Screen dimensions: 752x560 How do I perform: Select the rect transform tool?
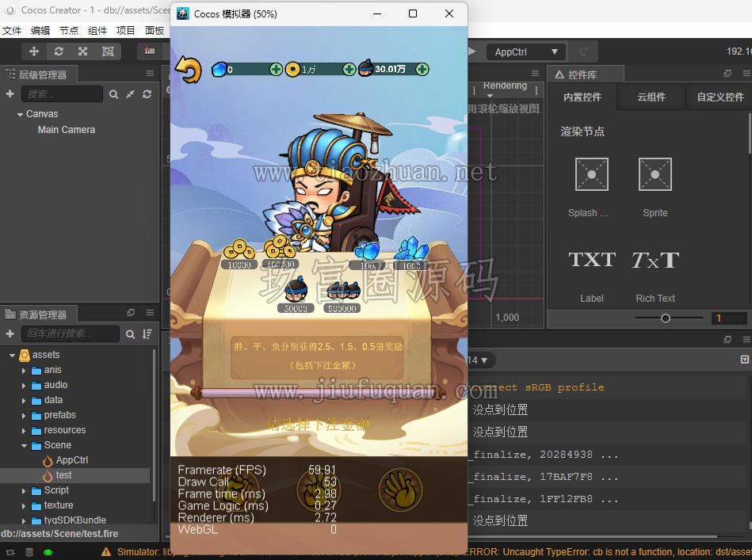tap(108, 51)
